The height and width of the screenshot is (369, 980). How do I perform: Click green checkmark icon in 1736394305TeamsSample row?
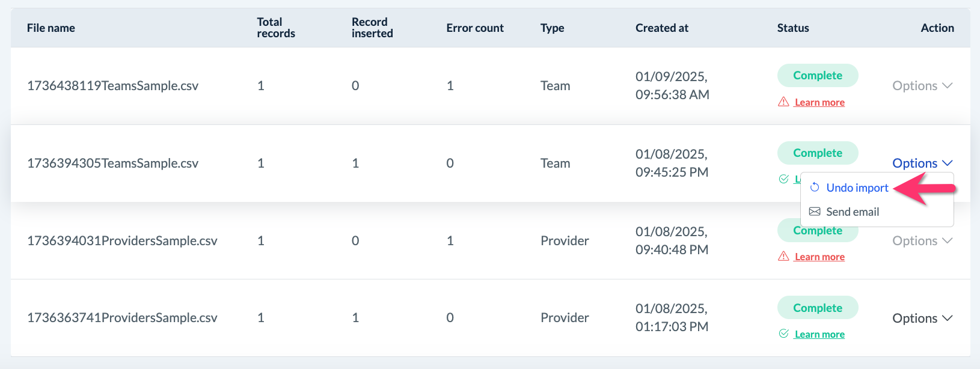(x=783, y=179)
